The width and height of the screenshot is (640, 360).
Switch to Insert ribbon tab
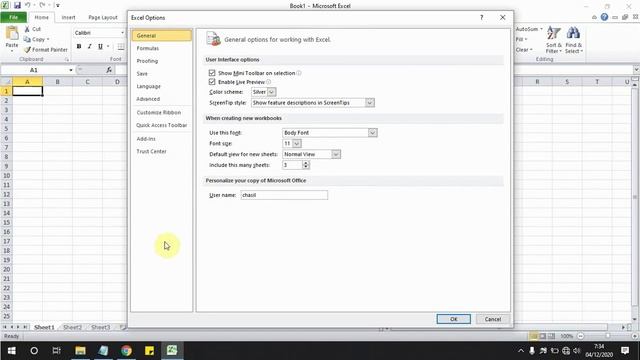(68, 18)
